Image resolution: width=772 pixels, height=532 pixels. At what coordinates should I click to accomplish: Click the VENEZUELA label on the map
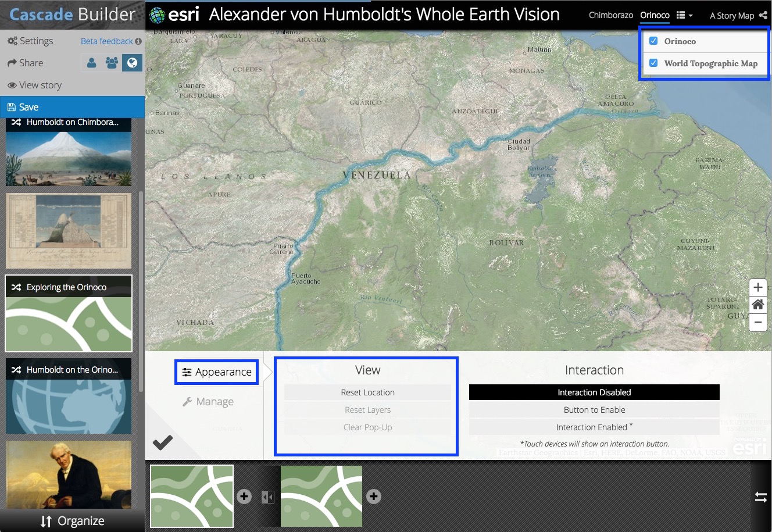point(377,175)
